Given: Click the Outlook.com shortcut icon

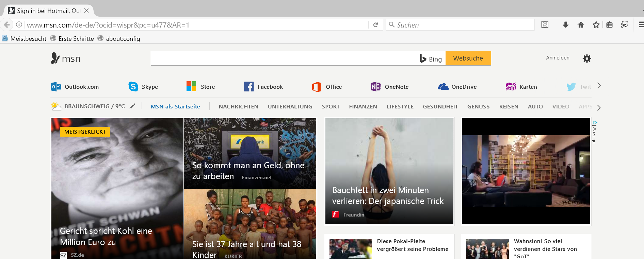Looking at the screenshot, I should pyautogui.click(x=56, y=87).
